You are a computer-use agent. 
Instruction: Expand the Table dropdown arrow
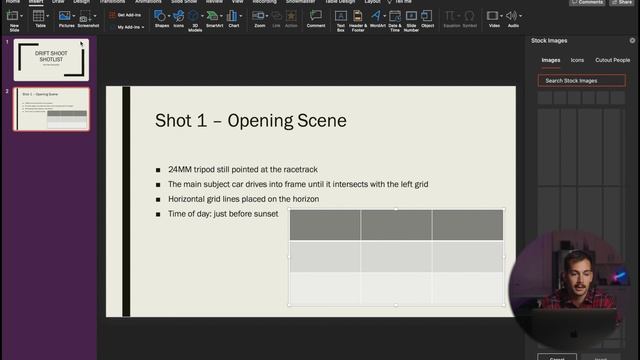(x=48, y=16)
